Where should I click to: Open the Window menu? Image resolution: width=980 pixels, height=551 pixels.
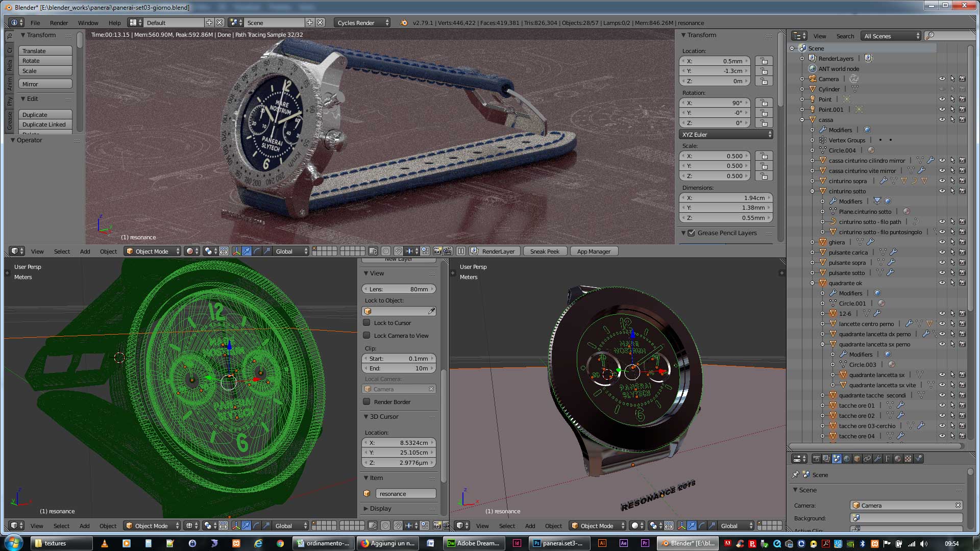(88, 22)
